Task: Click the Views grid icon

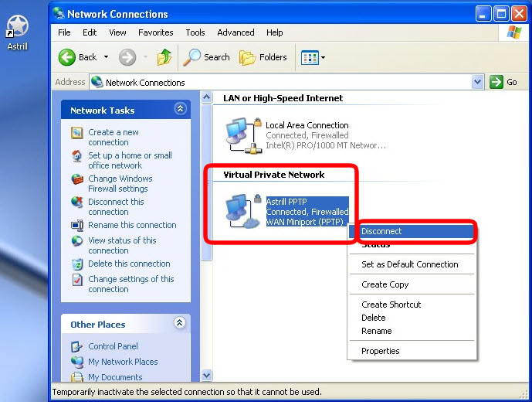Action: [x=310, y=57]
